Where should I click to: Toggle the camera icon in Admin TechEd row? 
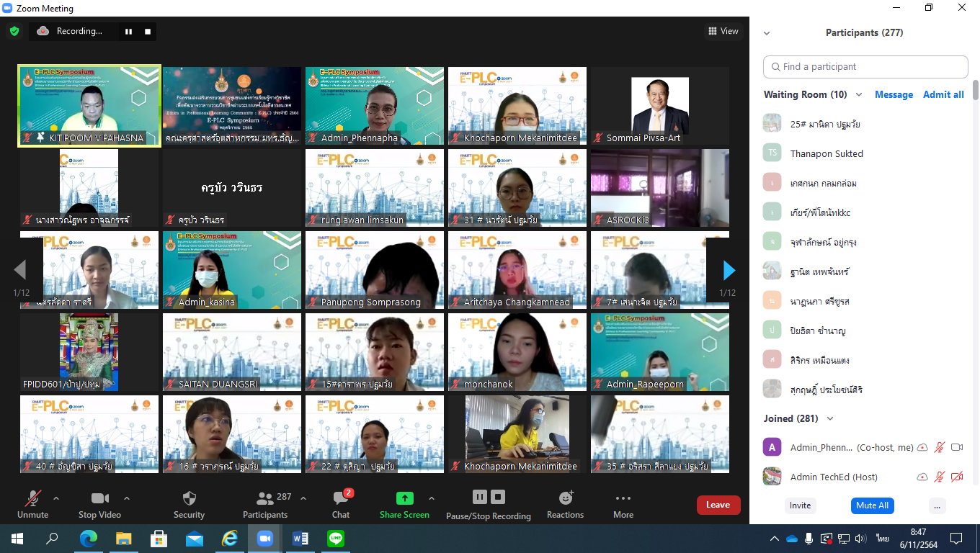coord(957,477)
